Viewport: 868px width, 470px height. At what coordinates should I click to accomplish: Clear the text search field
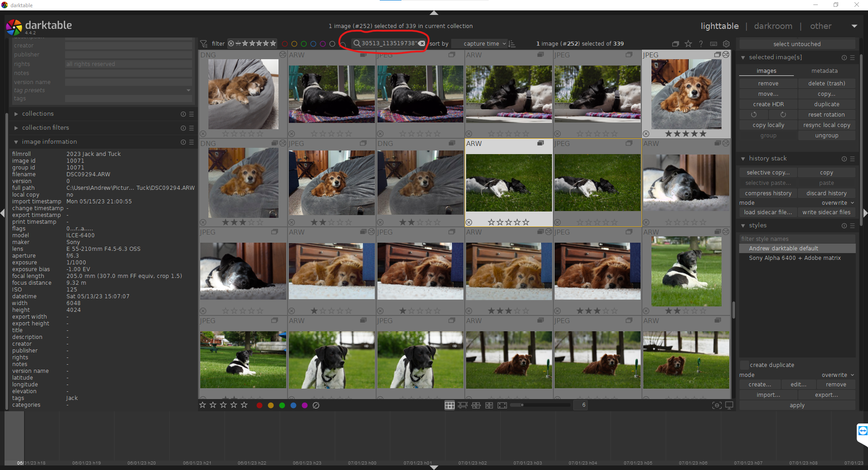click(422, 43)
